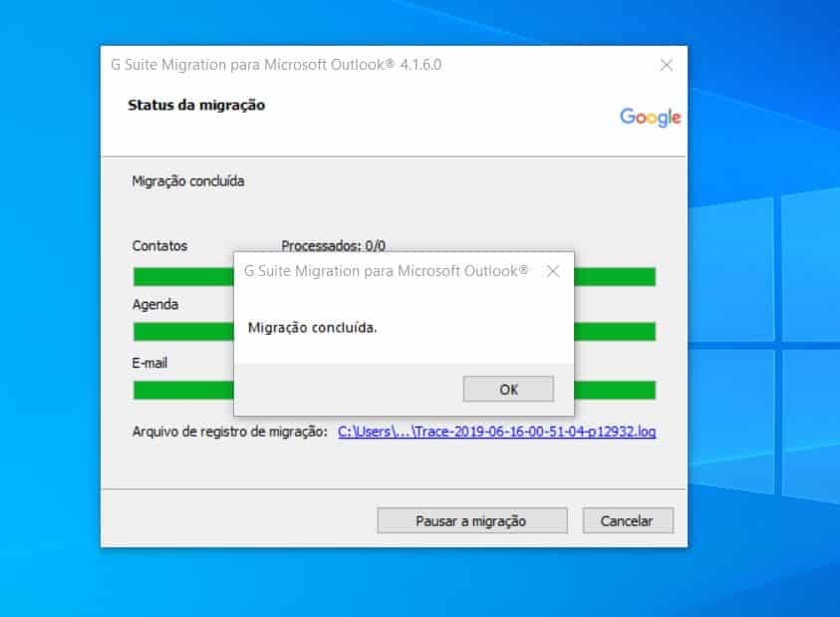Image resolution: width=840 pixels, height=617 pixels.
Task: Click the 'Contatos' label
Action: coord(159,246)
